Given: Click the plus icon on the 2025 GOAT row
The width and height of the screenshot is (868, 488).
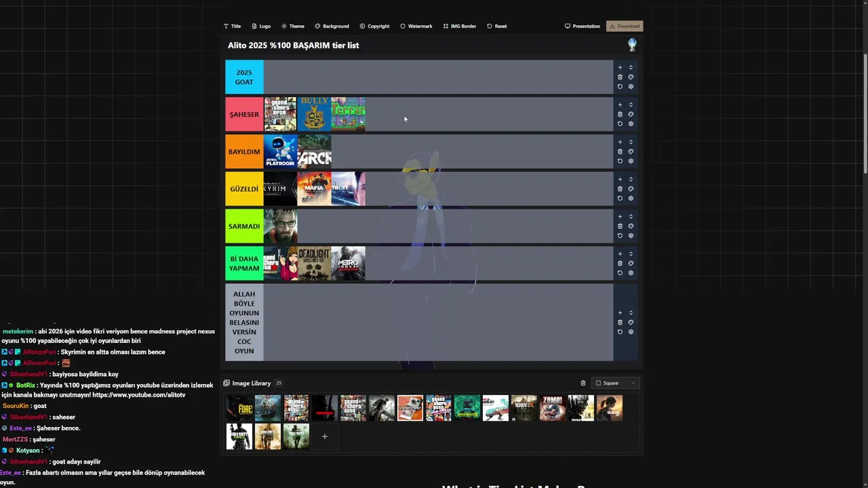Looking at the screenshot, I should [x=620, y=67].
